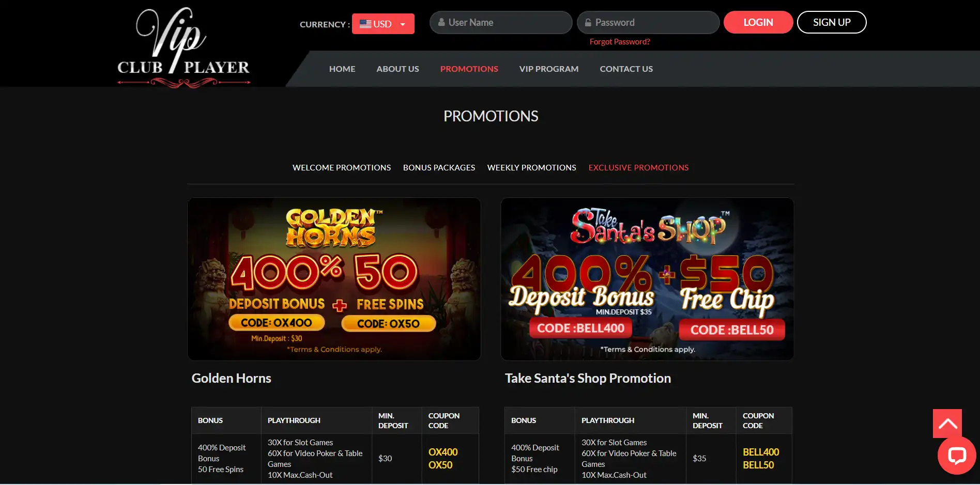The width and height of the screenshot is (980, 485).
Task: Click the red Login button
Action: 758,22
